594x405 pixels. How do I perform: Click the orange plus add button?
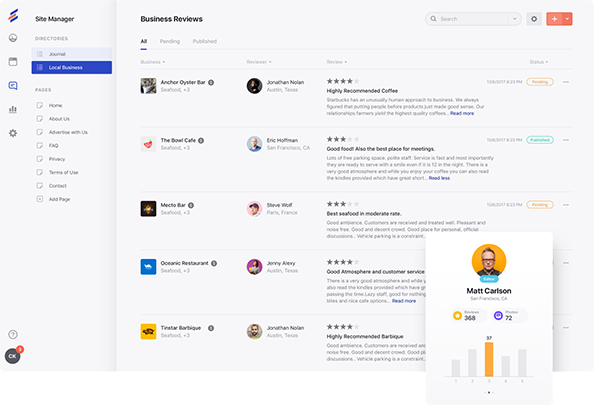(554, 19)
